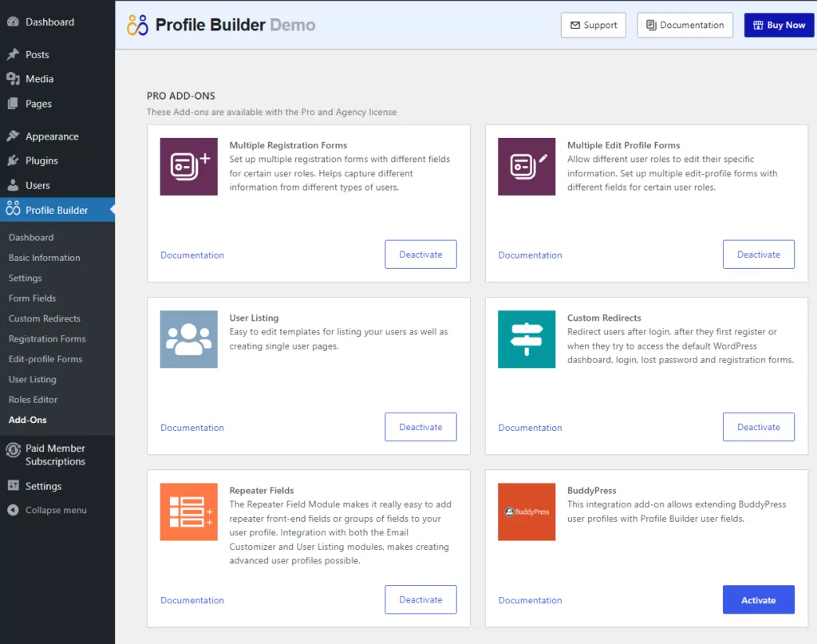Click the "User Listing" card title

click(254, 318)
